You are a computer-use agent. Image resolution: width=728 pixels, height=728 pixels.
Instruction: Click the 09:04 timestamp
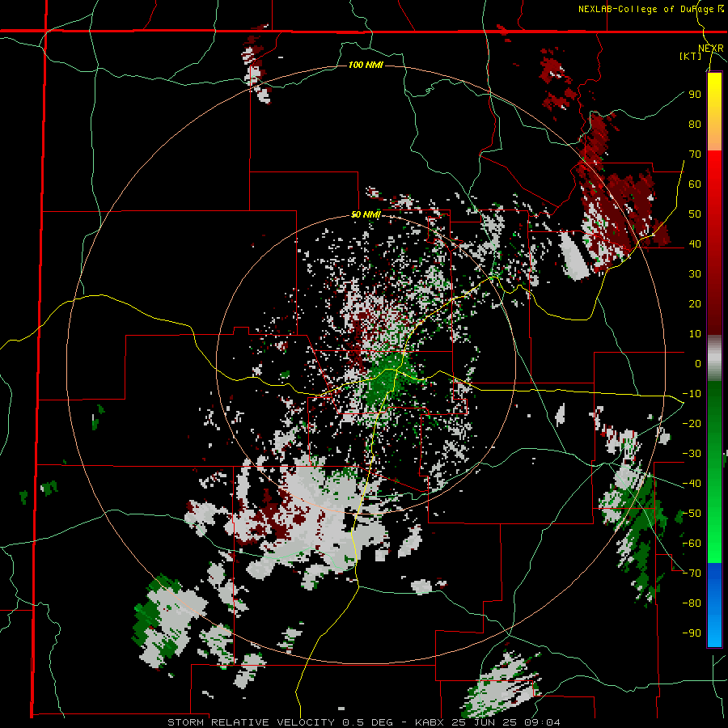(544, 722)
